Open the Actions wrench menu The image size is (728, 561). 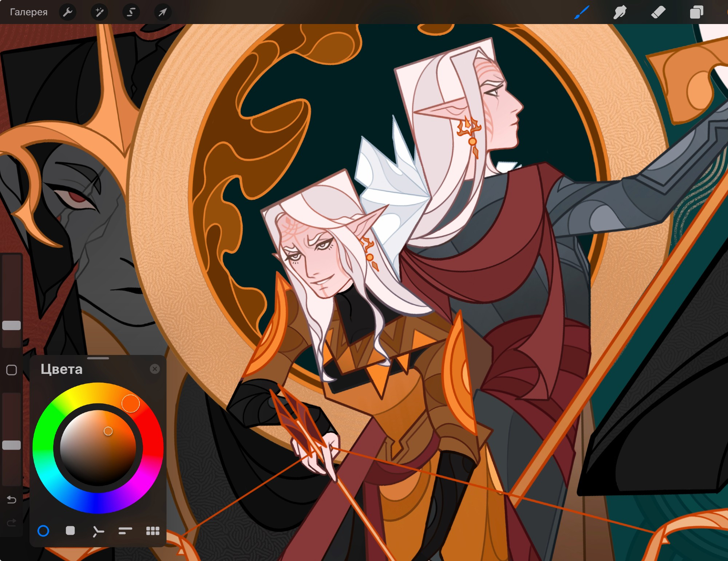pos(68,12)
